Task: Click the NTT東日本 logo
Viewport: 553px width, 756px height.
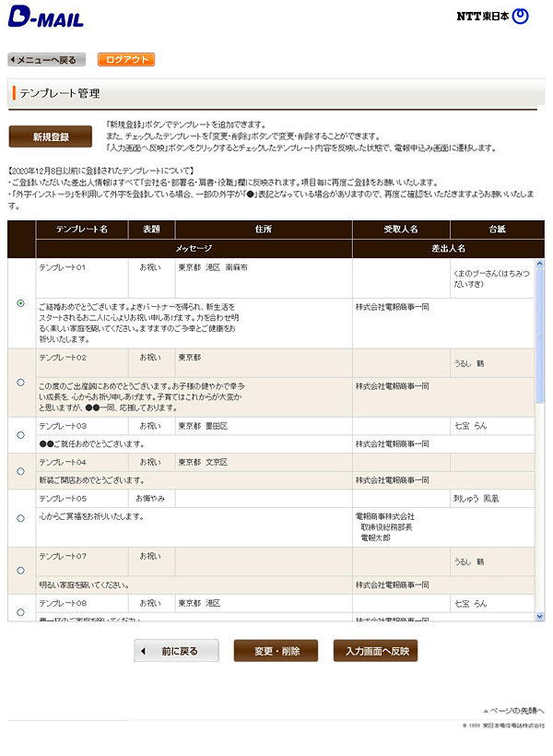Action: point(492,16)
